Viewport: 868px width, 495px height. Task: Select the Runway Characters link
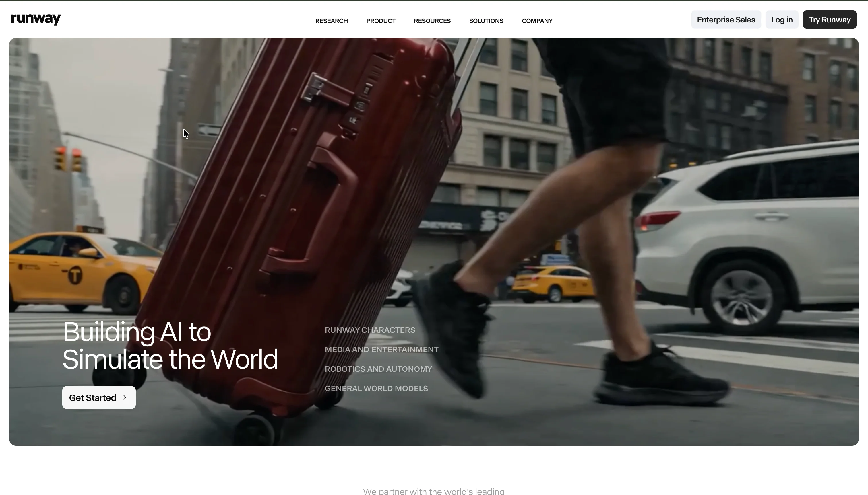369,330
